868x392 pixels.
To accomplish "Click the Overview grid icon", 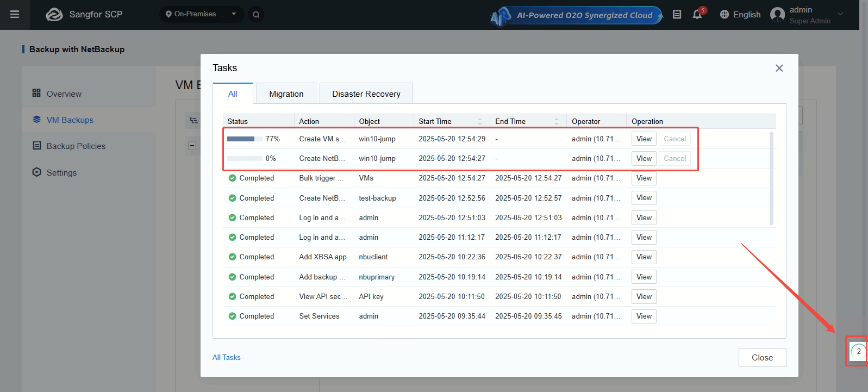I will [x=36, y=93].
